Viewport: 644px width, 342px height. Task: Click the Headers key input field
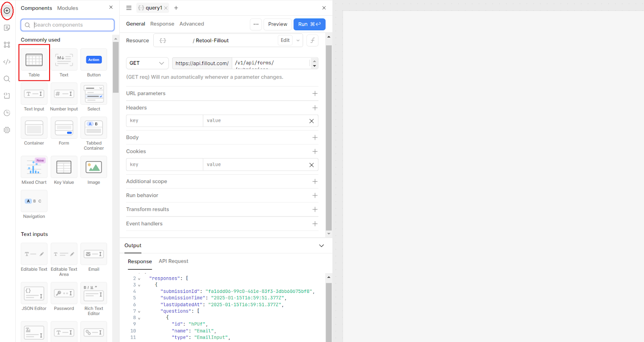165,121
